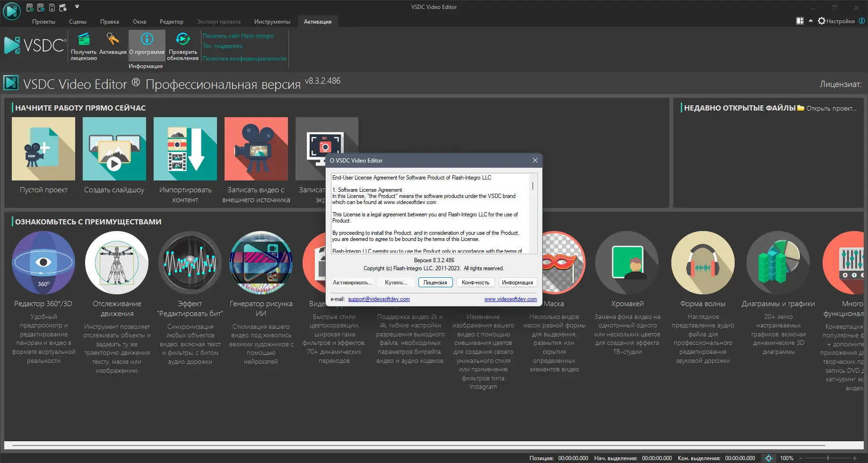Switch to the Редактор ribbon tab
Image resolution: width=868 pixels, height=463 pixels.
point(172,22)
